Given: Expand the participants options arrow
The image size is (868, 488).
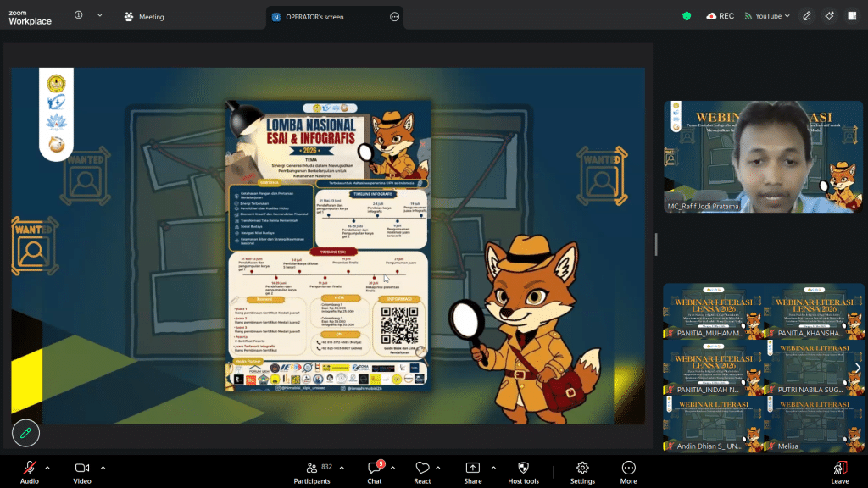Looking at the screenshot, I should [x=342, y=468].
